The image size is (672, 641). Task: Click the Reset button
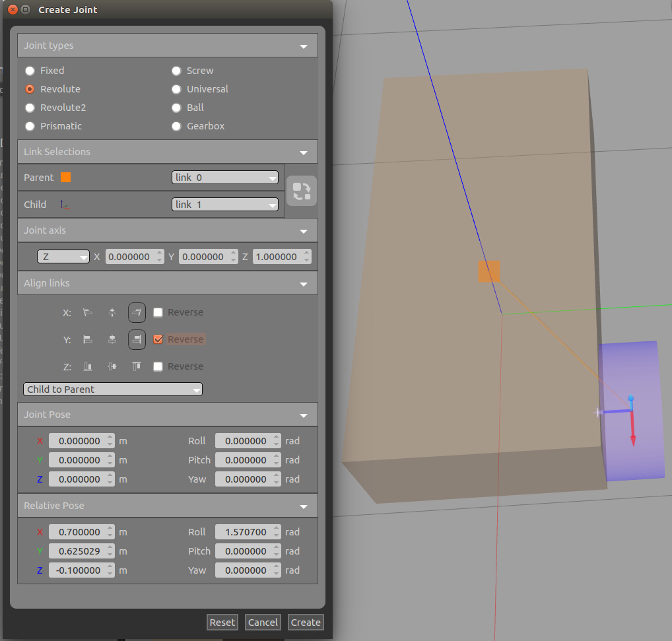click(222, 622)
